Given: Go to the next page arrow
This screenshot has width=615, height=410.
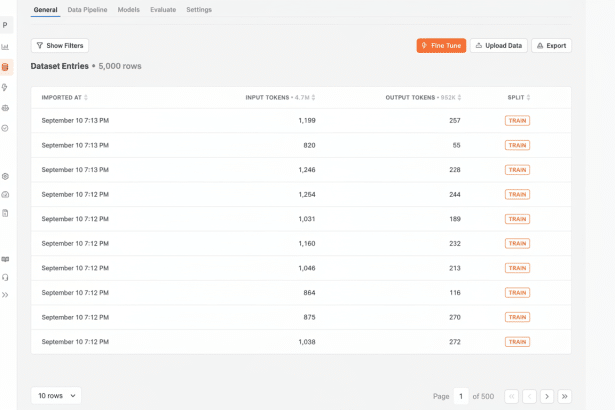Looking at the screenshot, I should tap(547, 396).
